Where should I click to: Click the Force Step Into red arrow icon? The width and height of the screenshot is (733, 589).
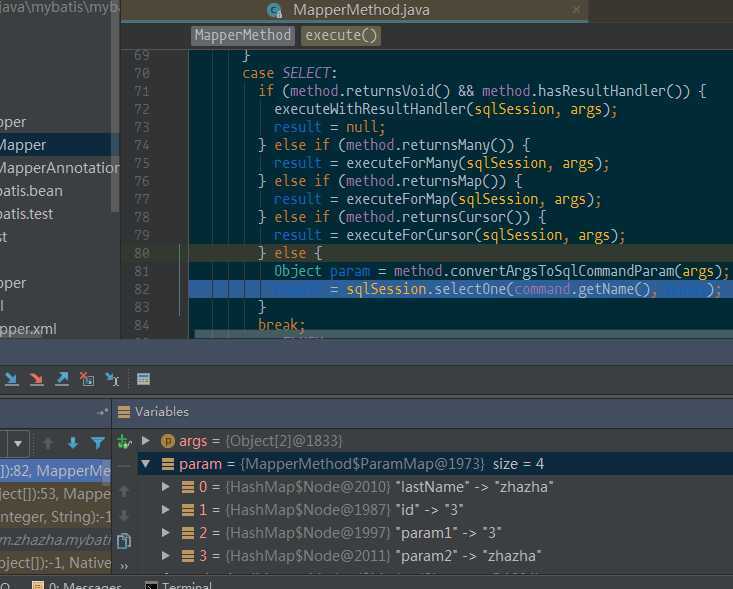36,379
